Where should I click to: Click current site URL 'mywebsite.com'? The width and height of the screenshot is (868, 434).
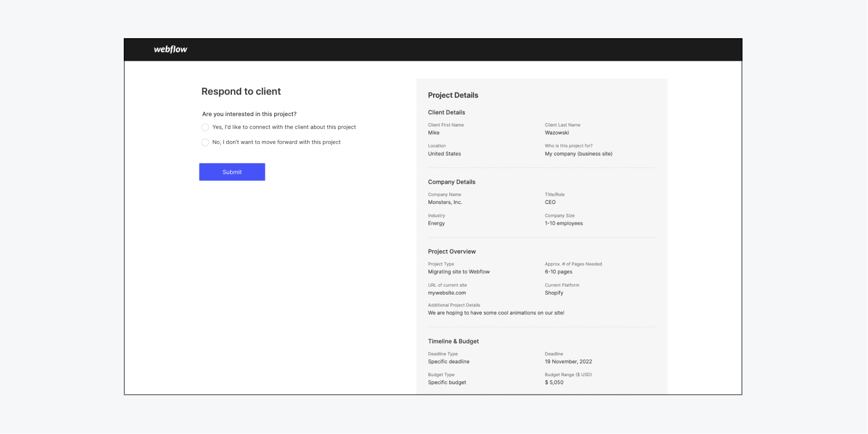(x=447, y=293)
